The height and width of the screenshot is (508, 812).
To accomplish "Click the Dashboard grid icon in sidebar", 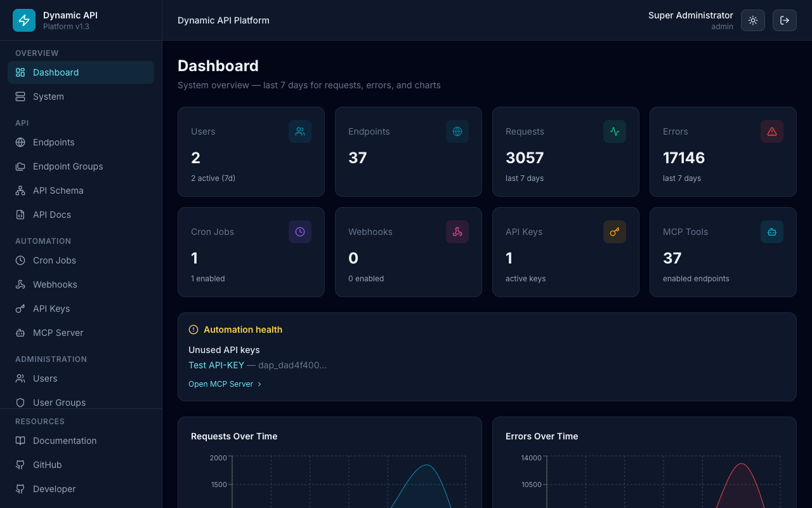I will (20, 72).
